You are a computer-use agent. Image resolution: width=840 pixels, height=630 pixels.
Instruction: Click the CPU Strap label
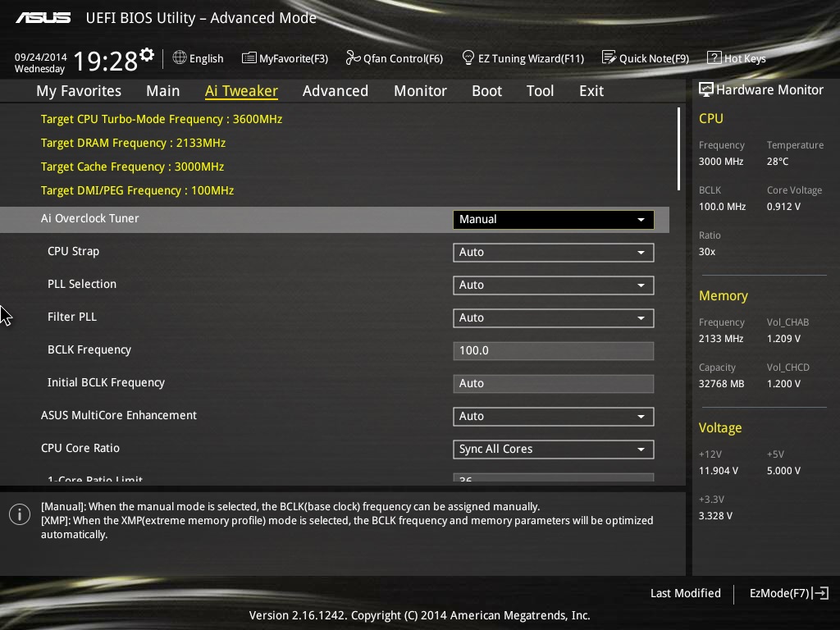73,251
